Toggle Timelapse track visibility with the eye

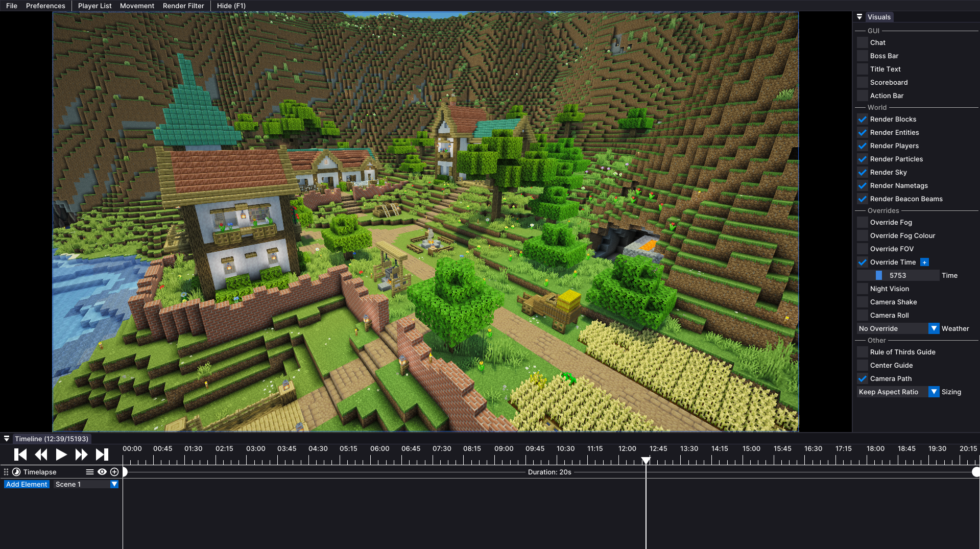102,472
